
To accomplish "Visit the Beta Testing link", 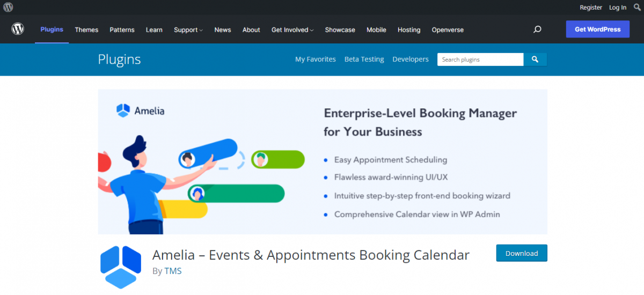I will (364, 60).
